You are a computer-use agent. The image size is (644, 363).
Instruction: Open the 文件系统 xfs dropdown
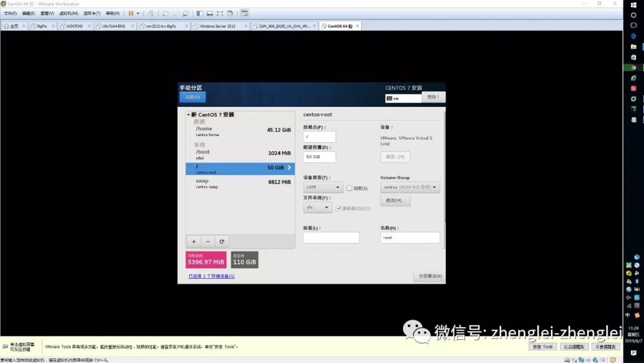pyautogui.click(x=317, y=207)
